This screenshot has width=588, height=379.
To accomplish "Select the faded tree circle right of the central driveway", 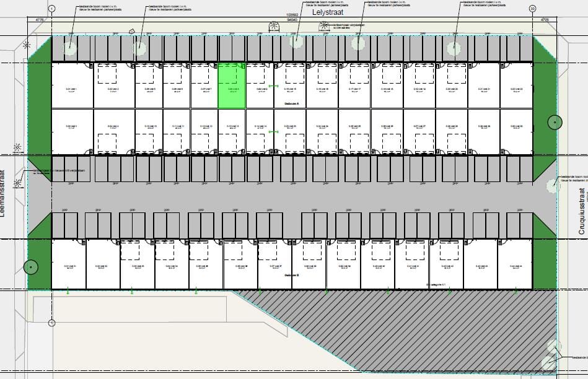I will pyautogui.click(x=553, y=185).
